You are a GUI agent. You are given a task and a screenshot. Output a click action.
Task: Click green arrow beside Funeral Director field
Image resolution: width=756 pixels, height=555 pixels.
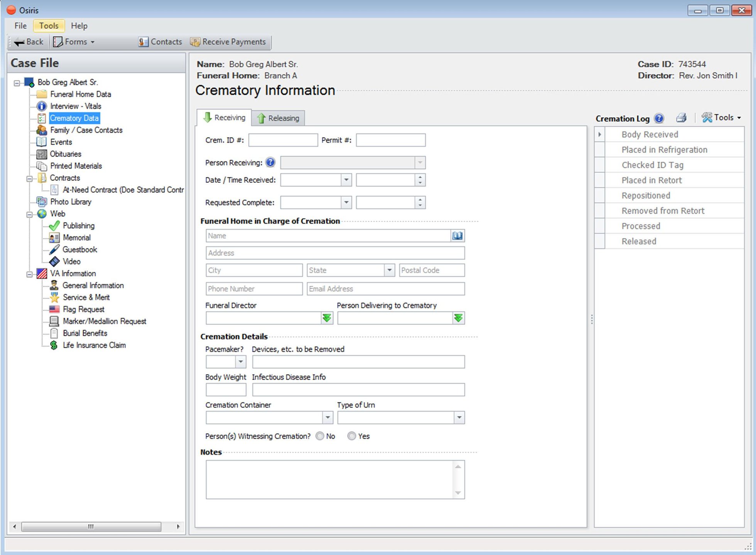tap(327, 318)
